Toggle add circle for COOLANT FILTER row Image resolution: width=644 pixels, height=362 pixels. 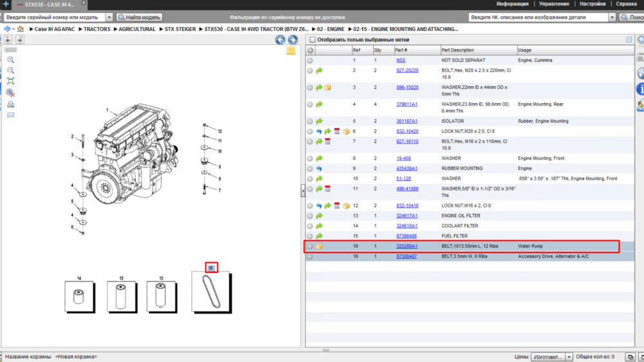pyautogui.click(x=310, y=226)
